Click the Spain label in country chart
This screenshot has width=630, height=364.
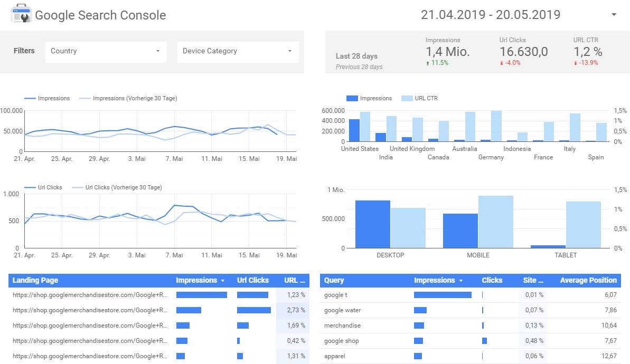point(596,157)
